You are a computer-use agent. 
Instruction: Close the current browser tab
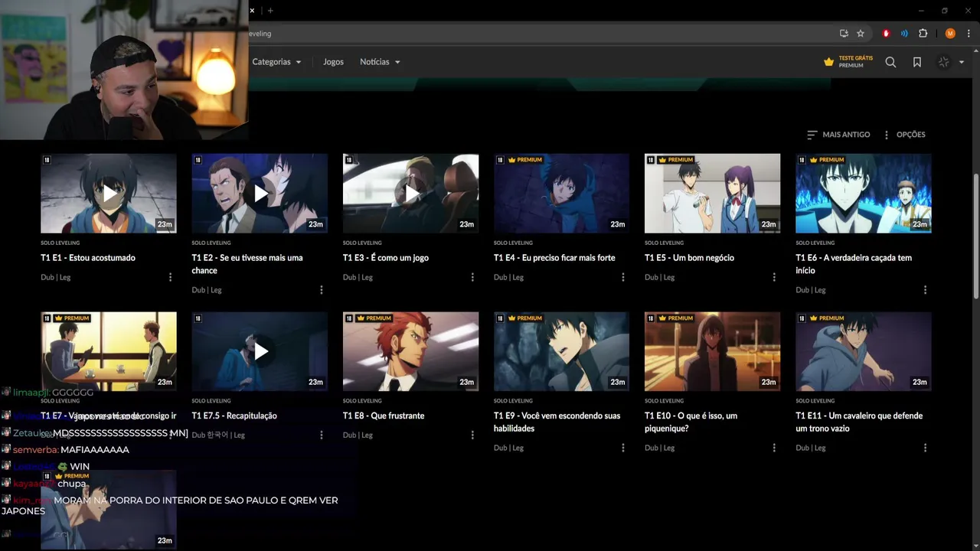(252, 11)
